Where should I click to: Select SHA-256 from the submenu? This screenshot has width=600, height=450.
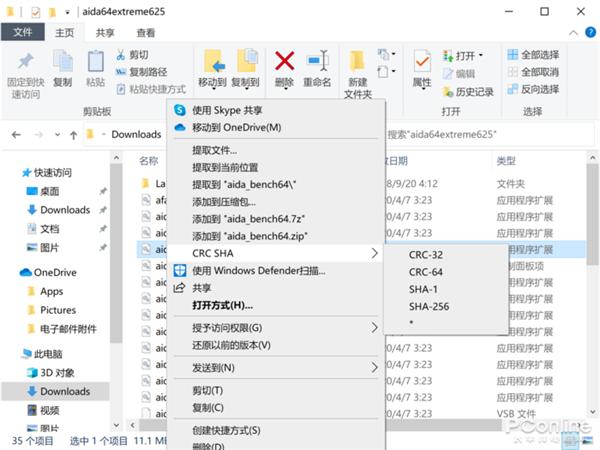(446, 307)
